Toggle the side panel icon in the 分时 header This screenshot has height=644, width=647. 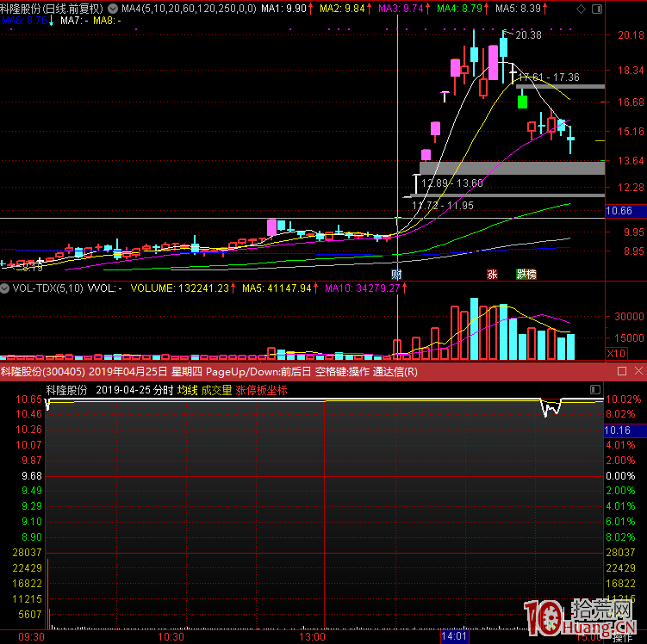tap(595, 390)
